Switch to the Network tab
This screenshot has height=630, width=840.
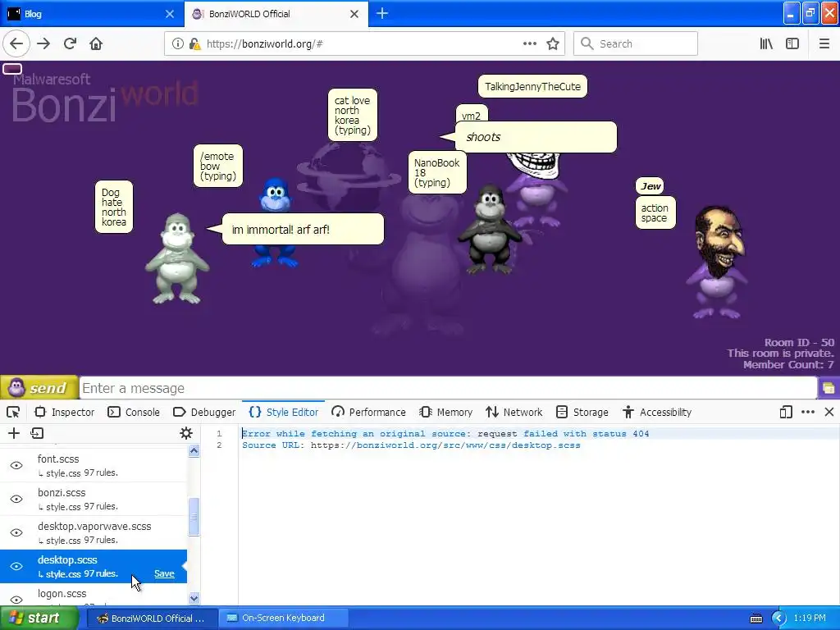514,412
